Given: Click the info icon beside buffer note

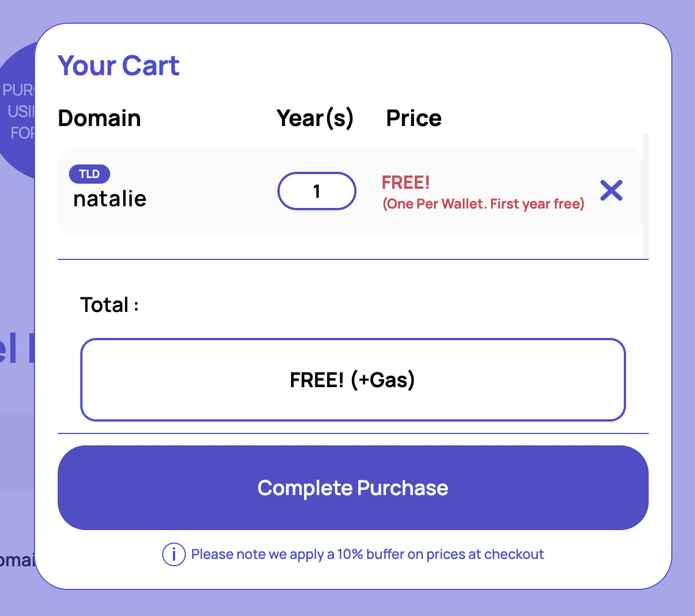Looking at the screenshot, I should point(173,554).
